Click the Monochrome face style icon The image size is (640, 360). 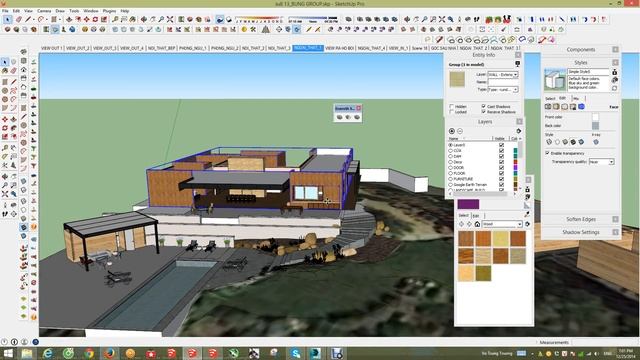581,142
